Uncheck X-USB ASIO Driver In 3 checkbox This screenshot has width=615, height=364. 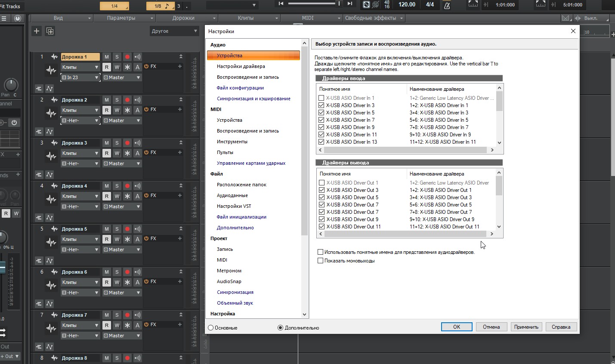(321, 105)
